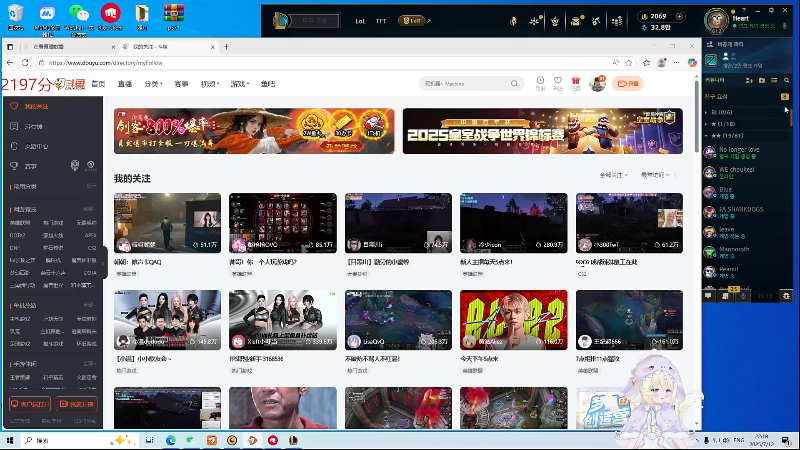Open the DOTA2 category link in sidebar
This screenshot has height=450, width=800.
[17, 235]
